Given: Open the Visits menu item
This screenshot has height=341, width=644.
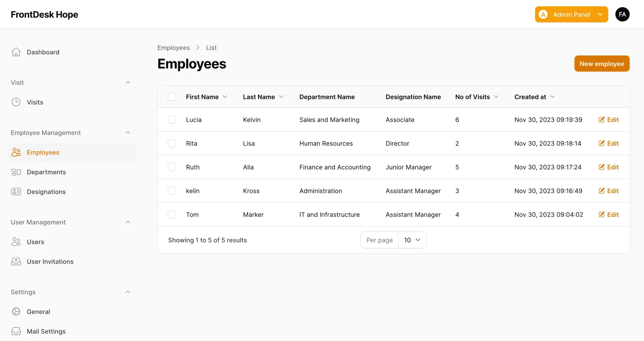Looking at the screenshot, I should pyautogui.click(x=72, y=102).
